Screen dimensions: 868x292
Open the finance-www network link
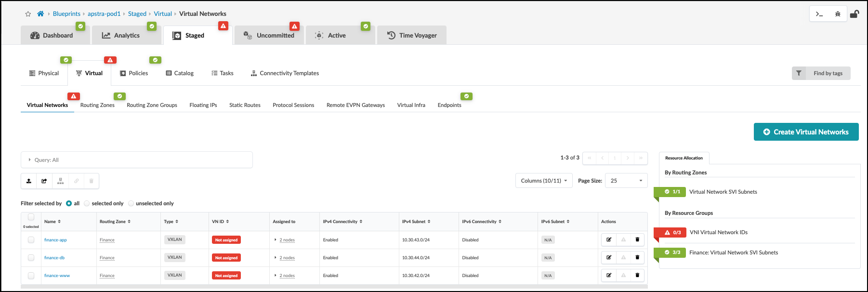[57, 276]
